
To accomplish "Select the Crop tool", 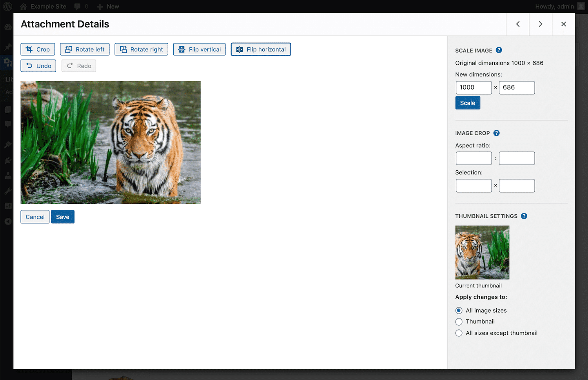I will coord(38,49).
